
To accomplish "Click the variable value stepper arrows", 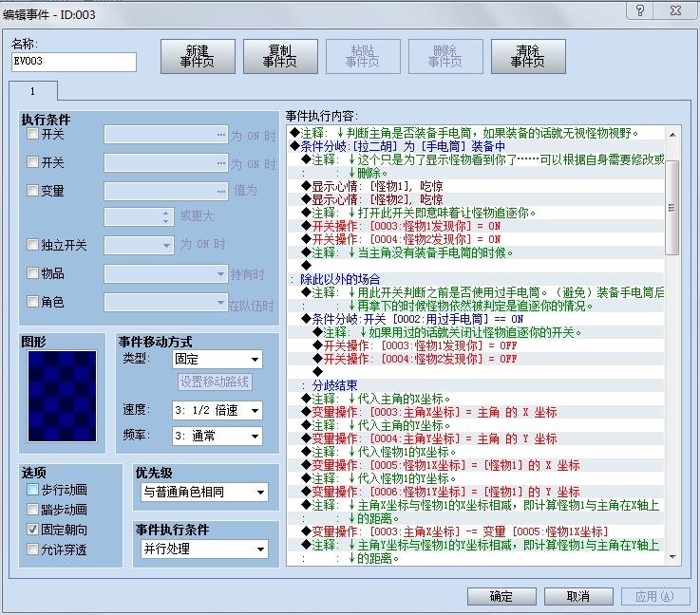I will [166, 216].
